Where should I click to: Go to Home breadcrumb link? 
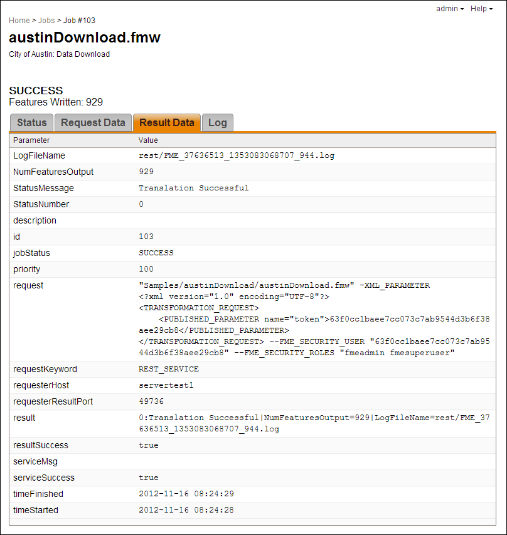[x=19, y=20]
